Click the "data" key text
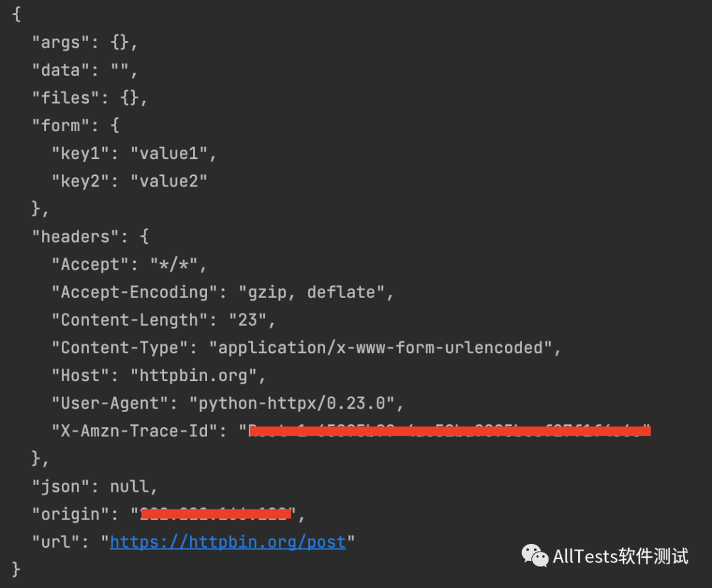Viewport: 712px width, 588px height. click(x=61, y=70)
